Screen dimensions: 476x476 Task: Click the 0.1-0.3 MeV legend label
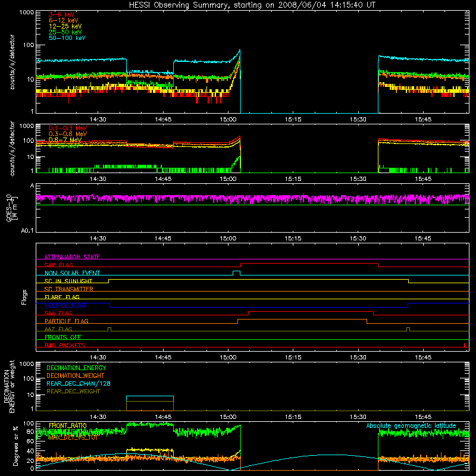coord(68,128)
